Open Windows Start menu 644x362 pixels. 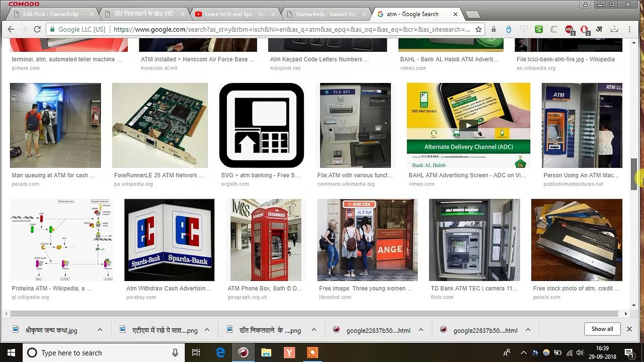pyautogui.click(x=11, y=353)
